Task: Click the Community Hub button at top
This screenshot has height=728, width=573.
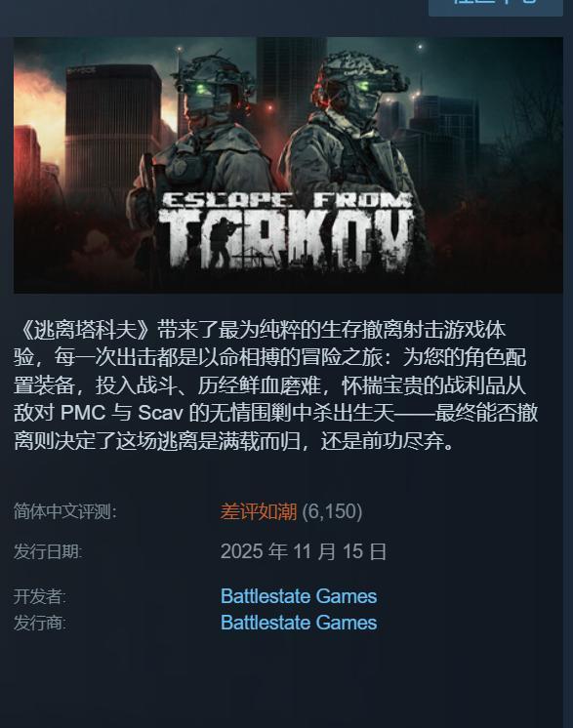Action: (x=496, y=7)
